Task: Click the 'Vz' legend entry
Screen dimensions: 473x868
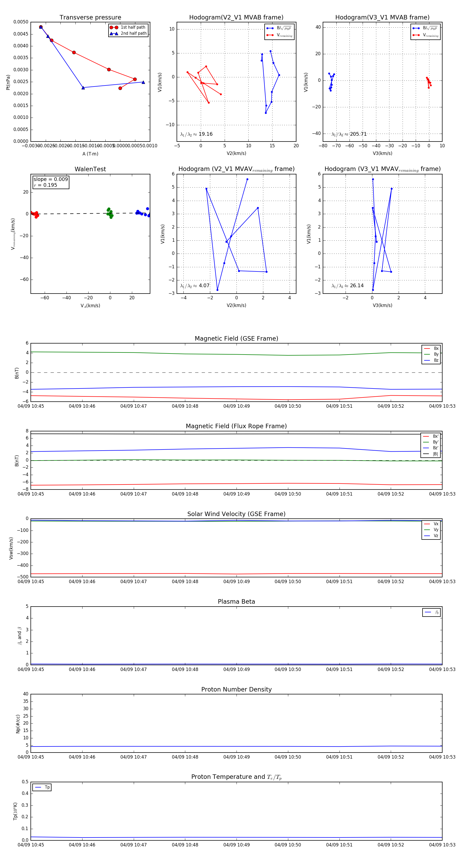Action: 431,536
